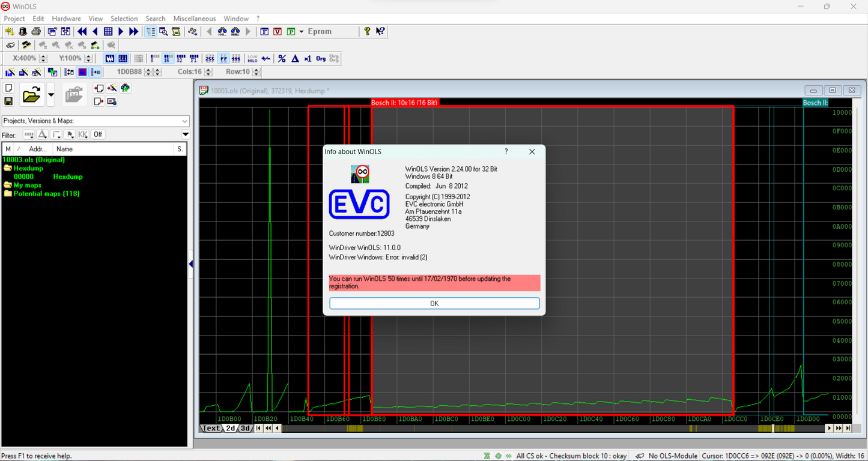Click the fast-forward double arrow icon
Screen dimensions: 868x461
(133, 31)
